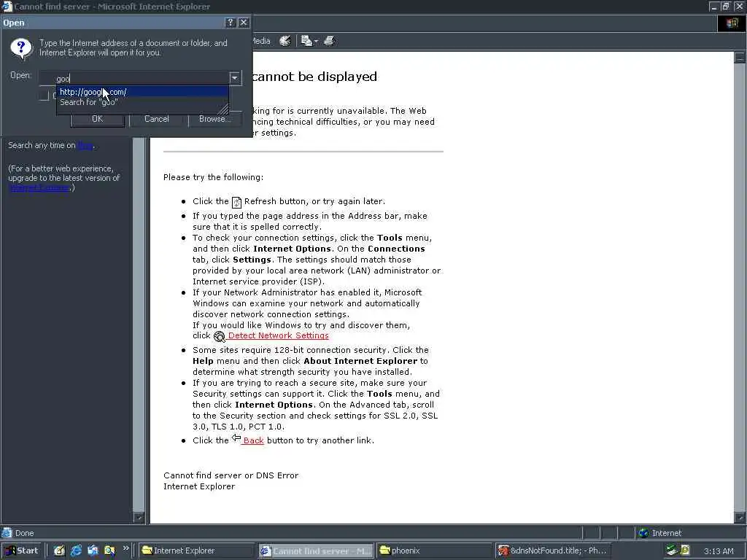Open the Mail button's dropdown arrow
Screen dimensions: 747x560
316,42
